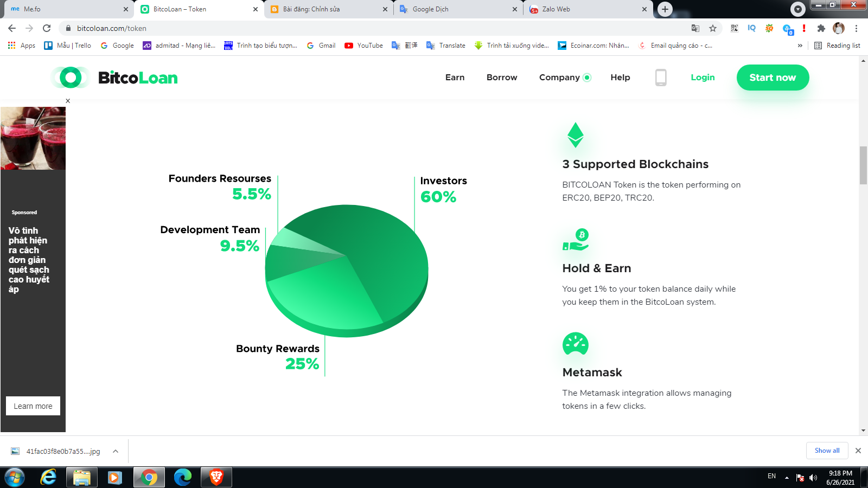Click the page vertical scrollbar thumb
The height and width of the screenshot is (488, 868).
click(863, 165)
